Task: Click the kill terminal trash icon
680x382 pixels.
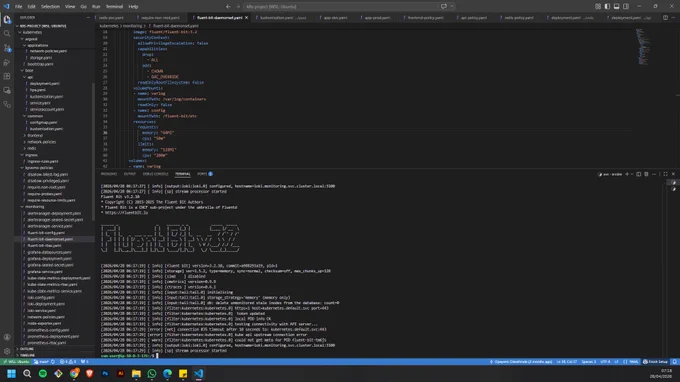Action: pos(646,174)
